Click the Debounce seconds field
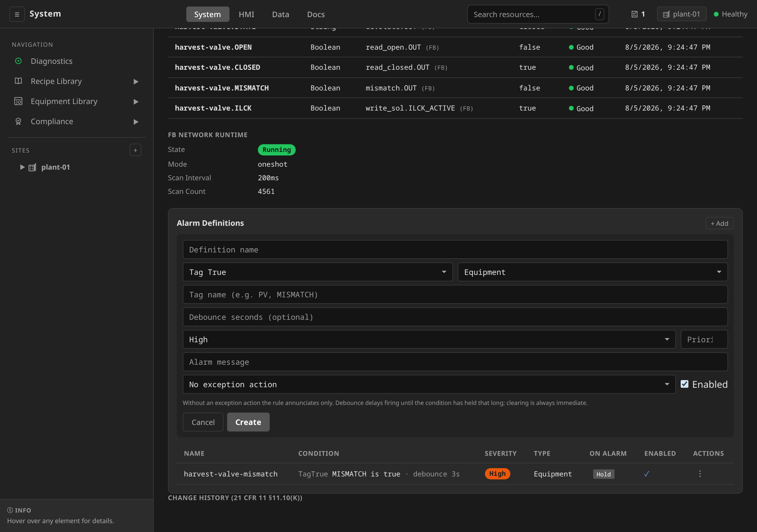The image size is (757, 532). [x=455, y=317]
